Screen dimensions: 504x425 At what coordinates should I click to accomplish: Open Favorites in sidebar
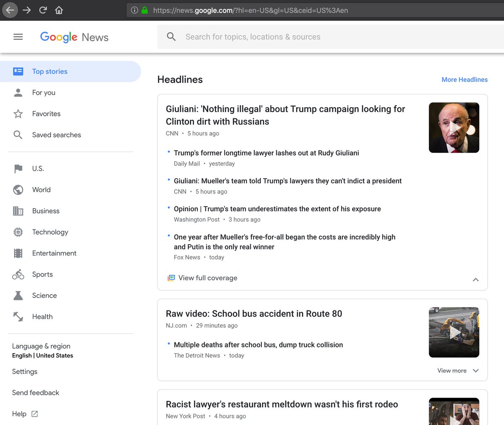(46, 114)
